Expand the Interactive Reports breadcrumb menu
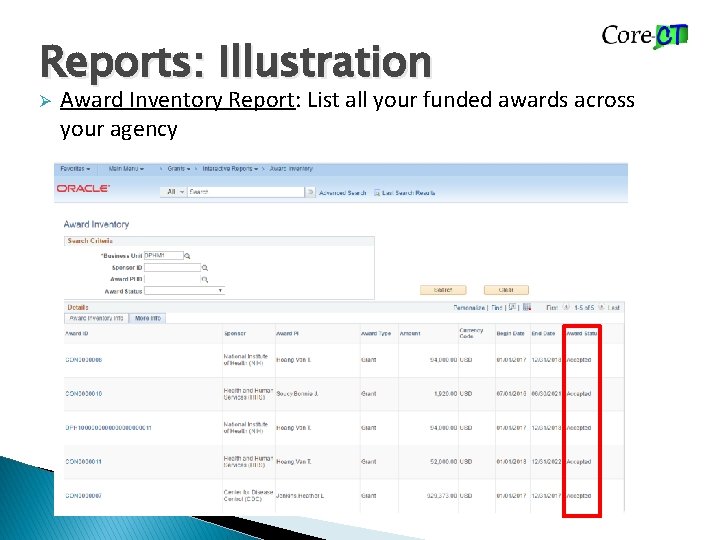Screen dimensions: 720x540 [x=230, y=169]
